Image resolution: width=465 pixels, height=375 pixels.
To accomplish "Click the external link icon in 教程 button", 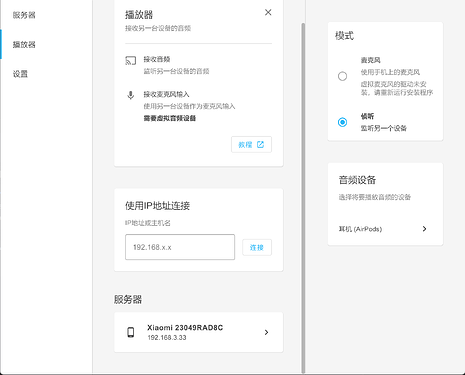I will (260, 144).
